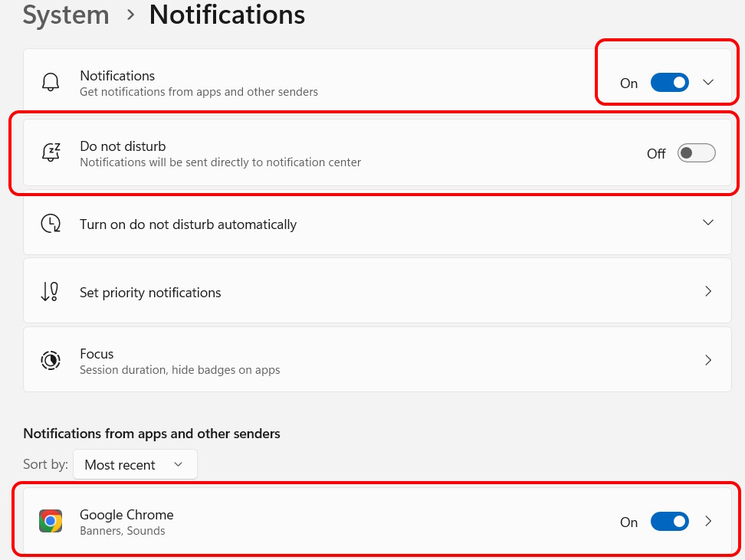Screen dimensions: 745x560
Task: Disable Google Chrome notifications toggle
Action: 669,522
